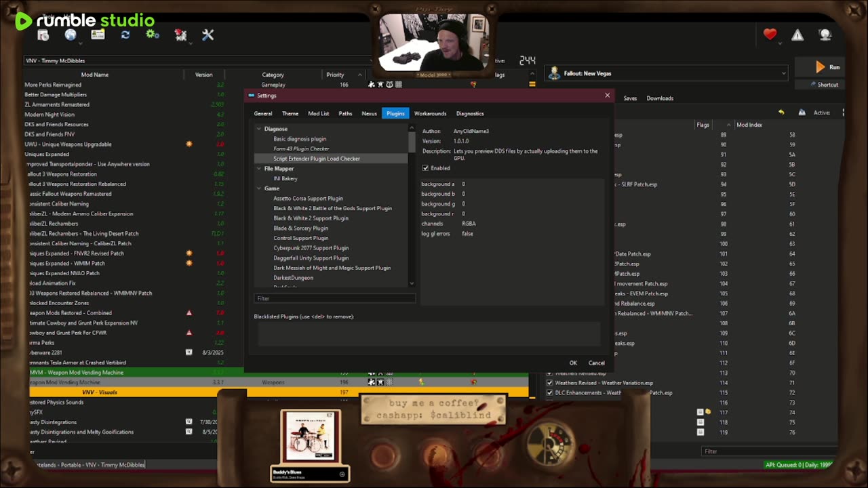This screenshot has width=868, height=488.
Task: Sort mod list by Priority column
Action: click(335, 75)
